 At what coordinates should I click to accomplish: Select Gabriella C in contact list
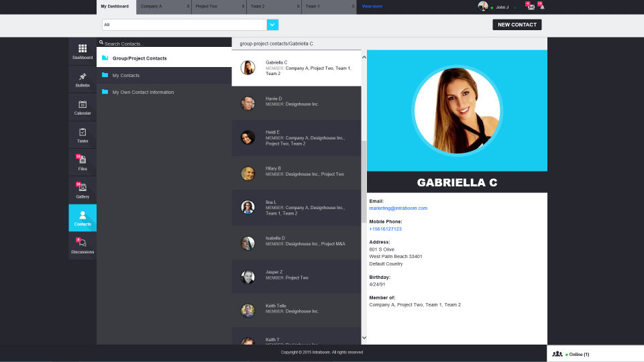coord(297,68)
